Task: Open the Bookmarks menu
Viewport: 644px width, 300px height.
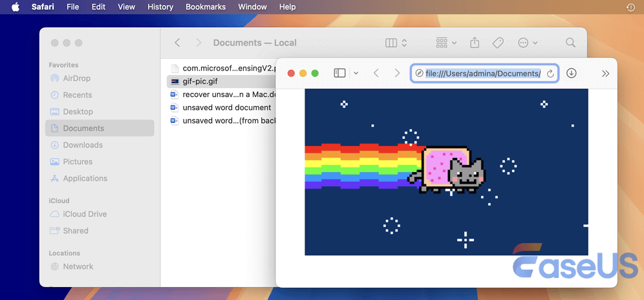Action: point(206,7)
